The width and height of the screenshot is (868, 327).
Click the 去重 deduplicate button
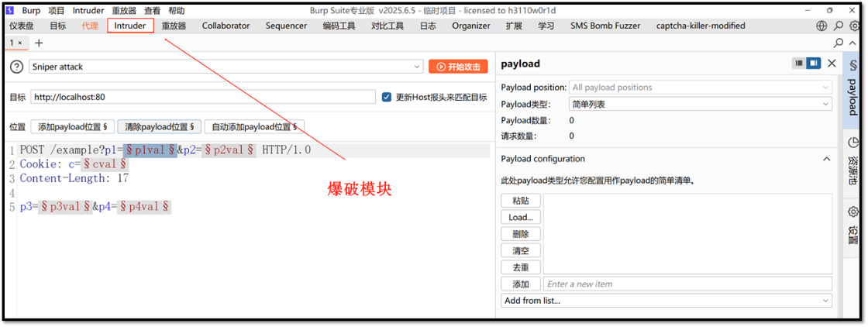pyautogui.click(x=520, y=267)
